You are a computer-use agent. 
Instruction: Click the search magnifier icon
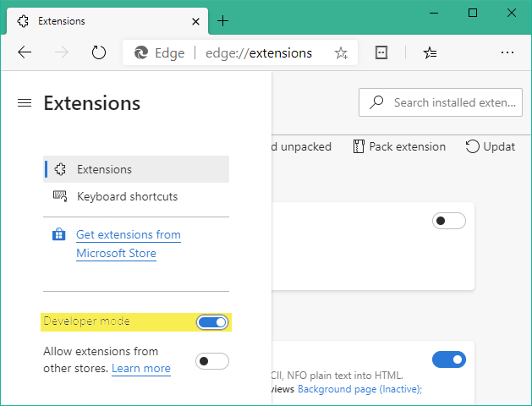pos(376,102)
